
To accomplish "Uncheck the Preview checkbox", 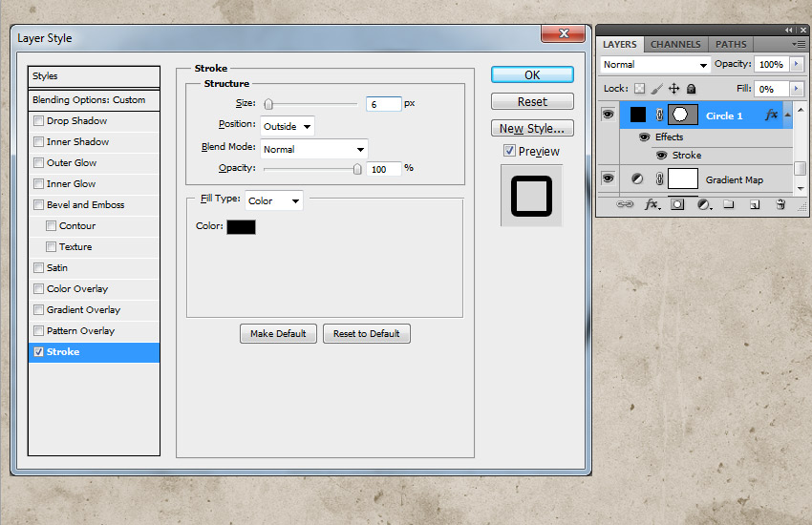I will pos(509,151).
